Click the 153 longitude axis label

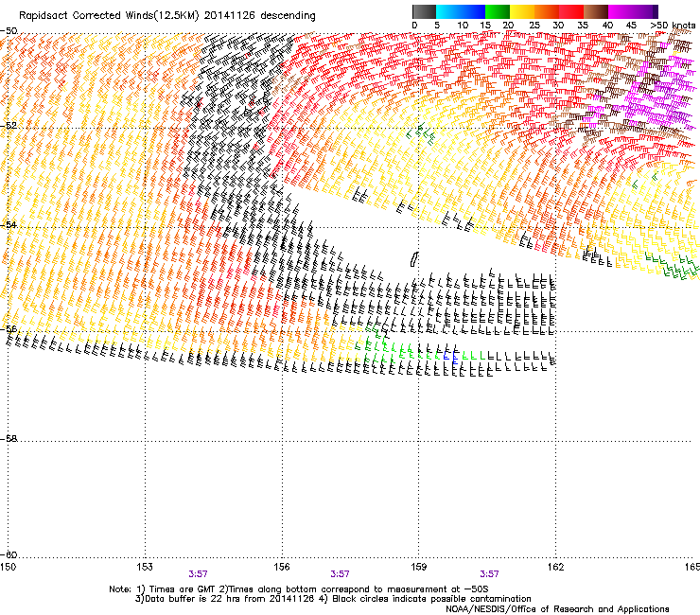145,567
